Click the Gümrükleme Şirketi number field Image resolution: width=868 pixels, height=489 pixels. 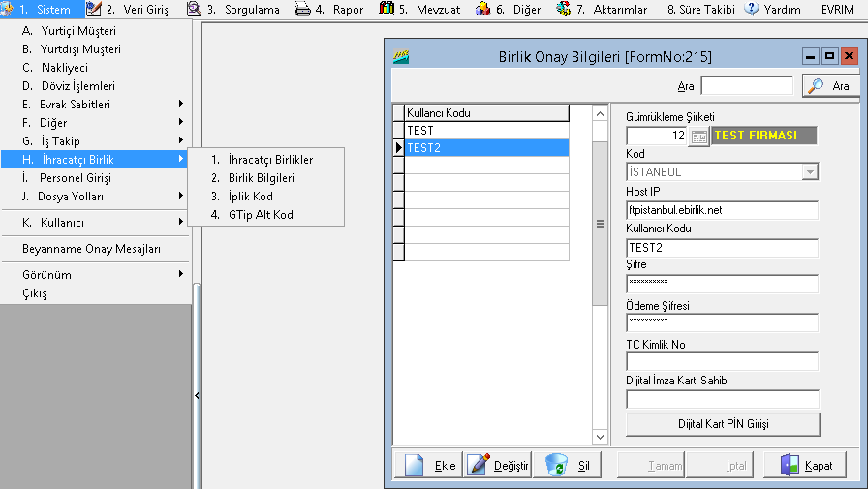tap(657, 136)
